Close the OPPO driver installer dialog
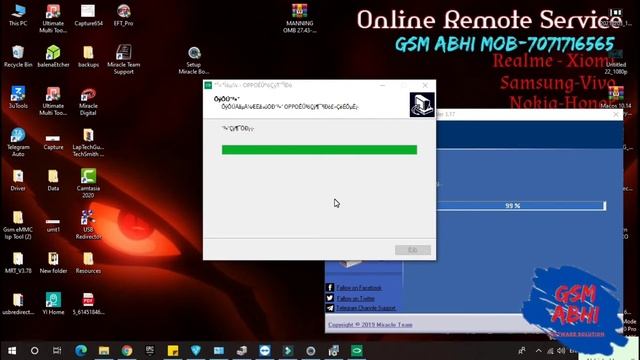The width and height of the screenshot is (640, 360). tap(425, 85)
